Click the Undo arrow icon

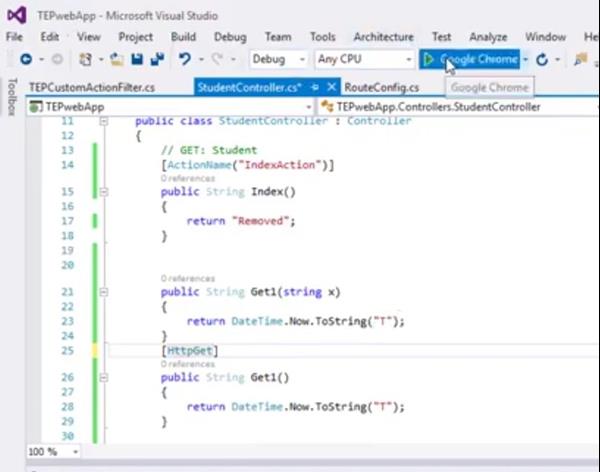click(184, 60)
